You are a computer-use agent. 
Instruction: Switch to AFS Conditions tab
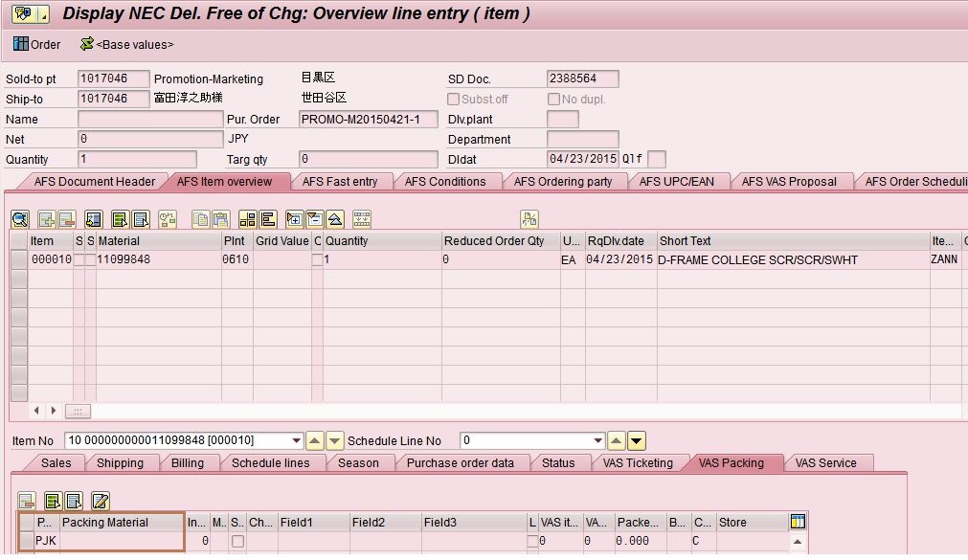point(444,181)
